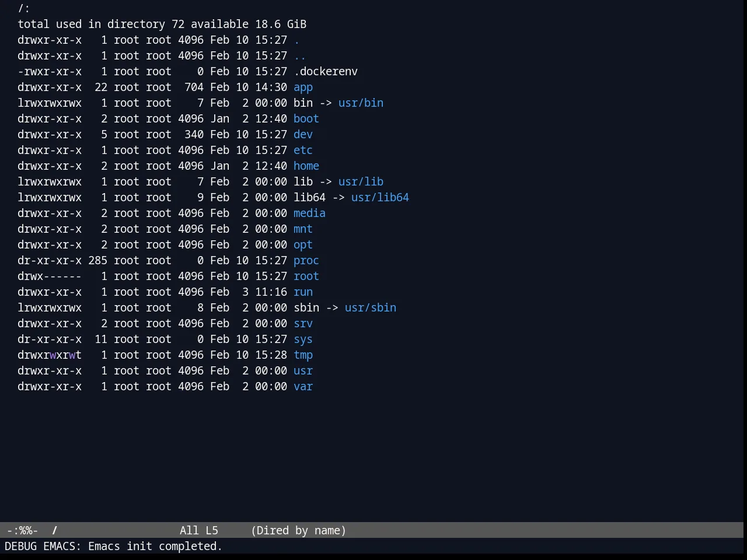Open the srv directory
Viewport: 747px width, 560px height.
[x=303, y=323]
